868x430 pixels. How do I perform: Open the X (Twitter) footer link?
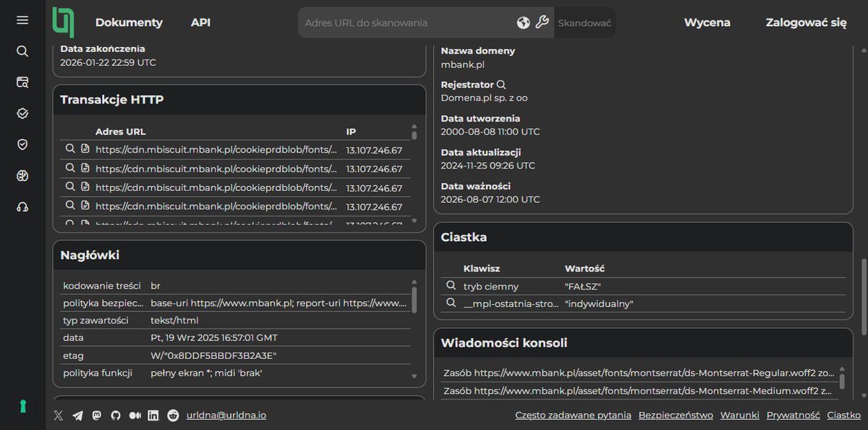point(59,416)
